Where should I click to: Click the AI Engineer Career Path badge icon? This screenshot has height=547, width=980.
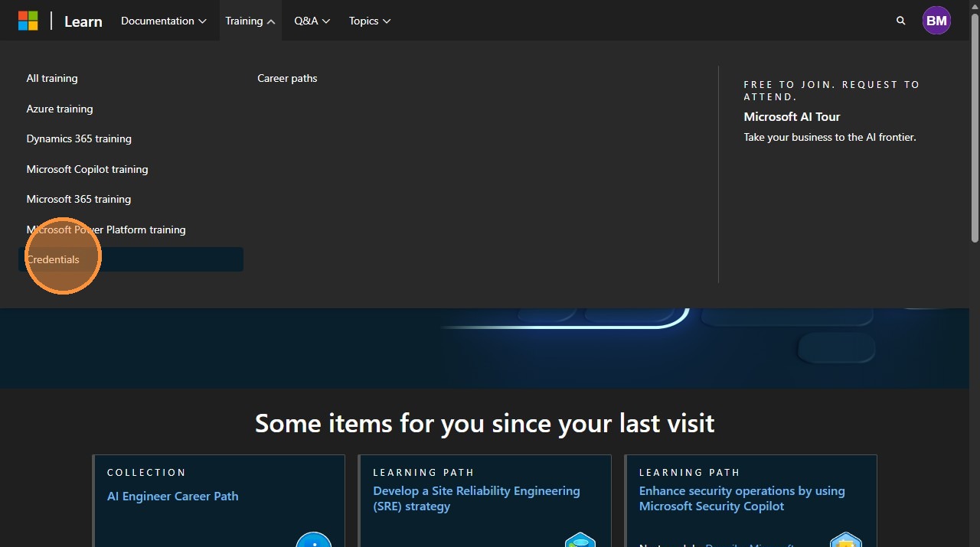pos(314,539)
